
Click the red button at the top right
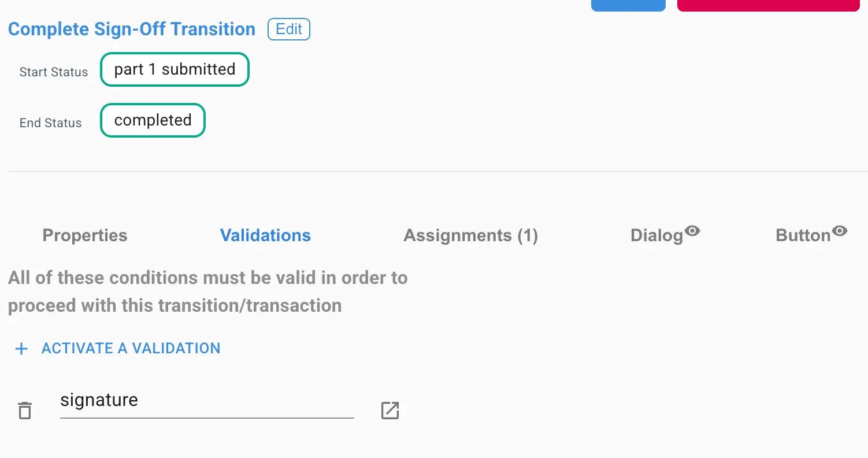769,5
